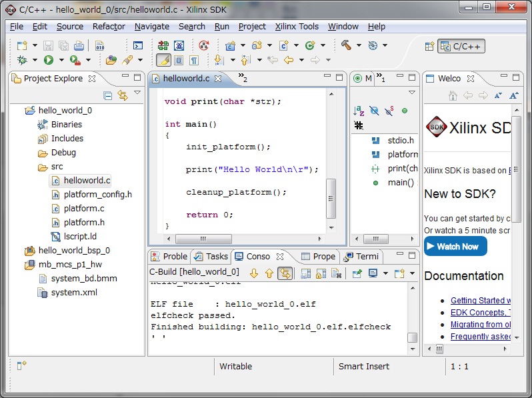Open the Build hammer dropdown arrow
The height and width of the screenshot is (398, 532).
coord(359,45)
